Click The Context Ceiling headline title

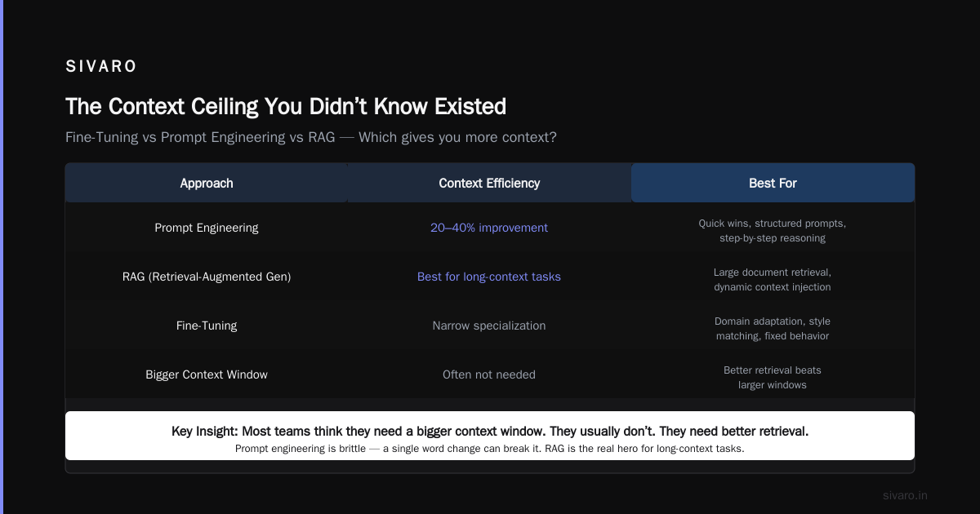click(286, 107)
